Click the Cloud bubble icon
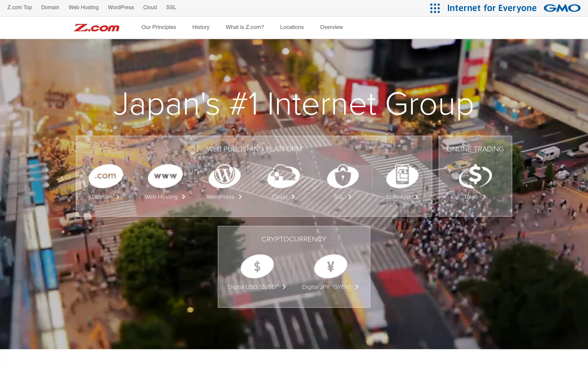 (x=284, y=176)
